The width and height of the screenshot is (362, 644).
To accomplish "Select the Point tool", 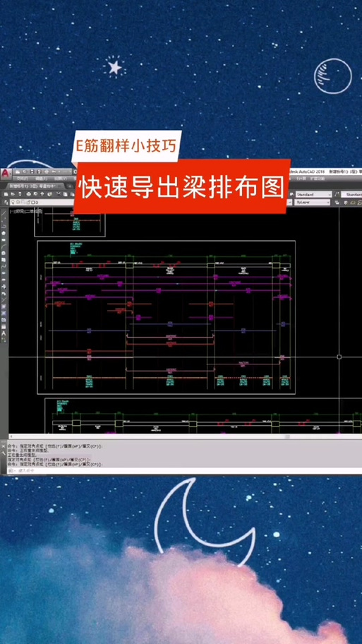I will (4, 300).
